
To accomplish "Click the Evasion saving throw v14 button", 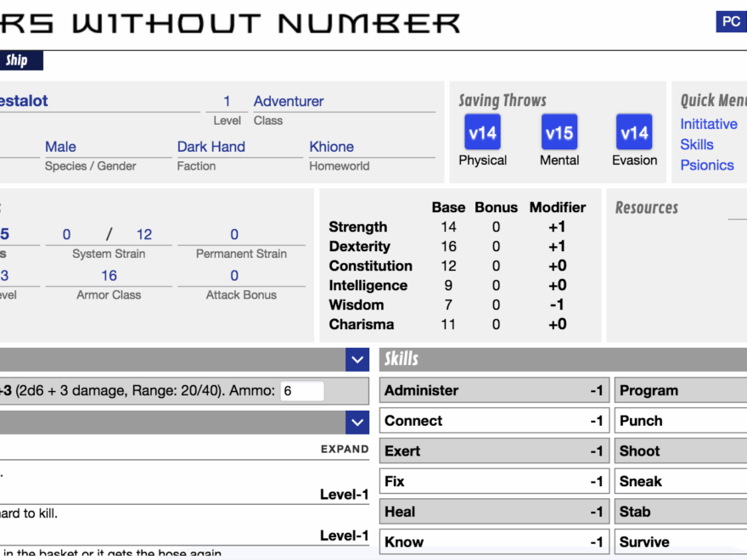I will coord(634,132).
